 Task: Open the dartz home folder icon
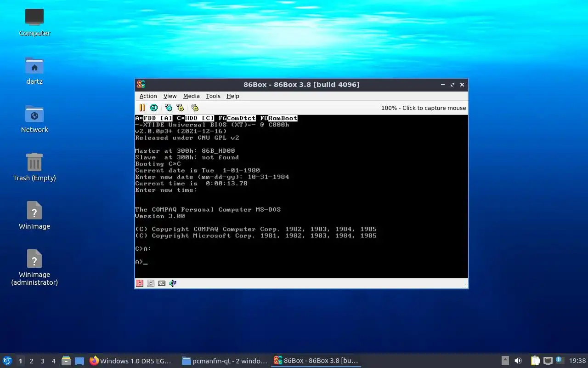tap(34, 70)
